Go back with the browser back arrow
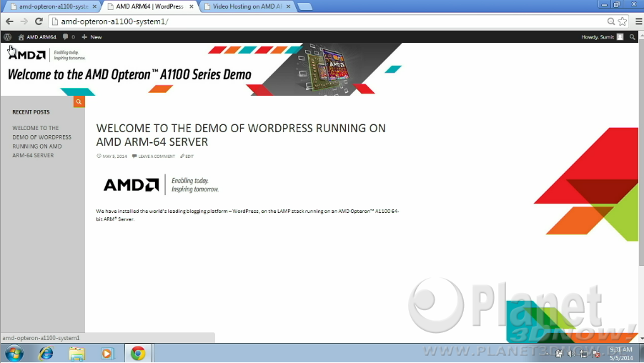Viewport: 644px width, 363px height. coord(9,21)
